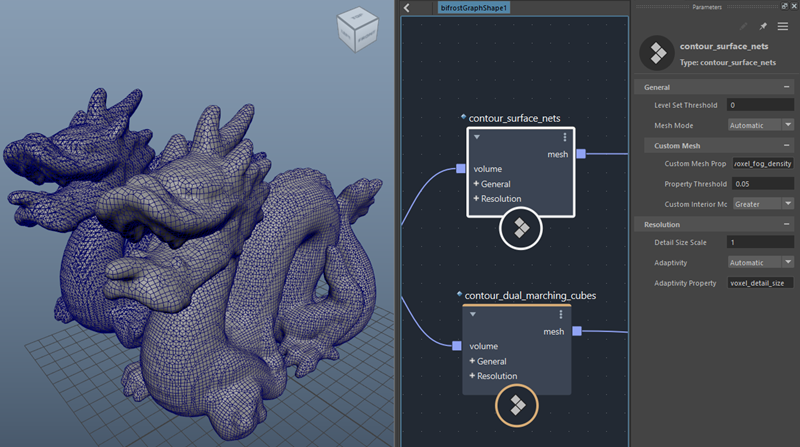Open contour_dual_marching_cubes node three-dot menu
Screen dimensions: 800x447
(x=561, y=314)
